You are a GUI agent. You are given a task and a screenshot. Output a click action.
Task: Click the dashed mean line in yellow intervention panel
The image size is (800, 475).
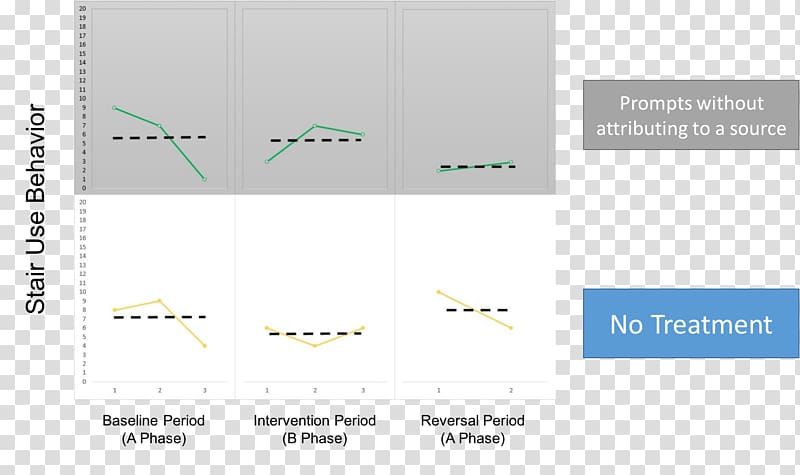315,334
